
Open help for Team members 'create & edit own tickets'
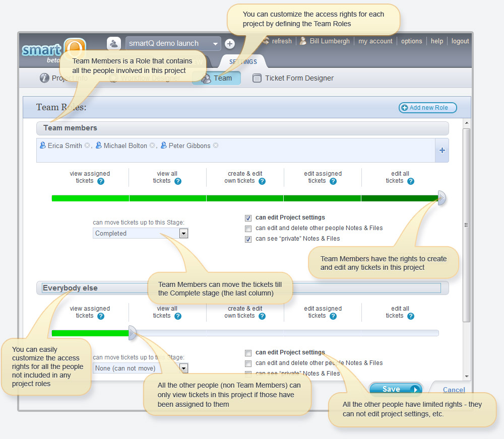(x=262, y=181)
